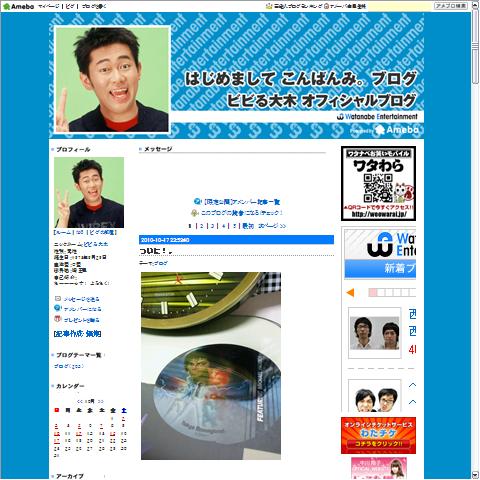
Task: Click the reader check icon under message
Action: pyautogui.click(x=195, y=213)
